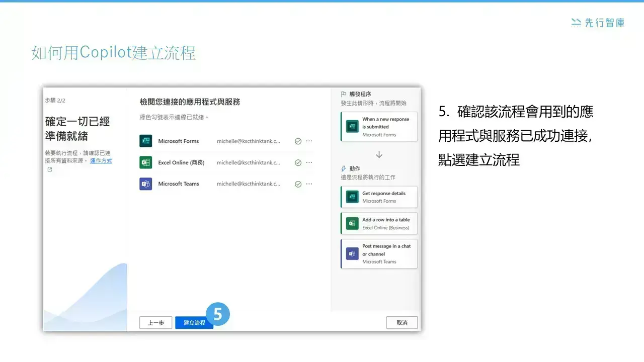
Task: Click the 上一步 button
Action: pyautogui.click(x=156, y=323)
